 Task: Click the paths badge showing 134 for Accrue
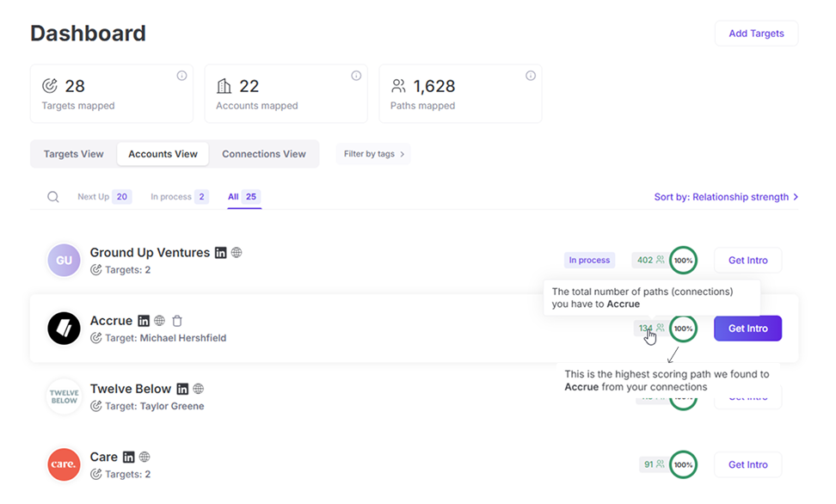pyautogui.click(x=649, y=329)
